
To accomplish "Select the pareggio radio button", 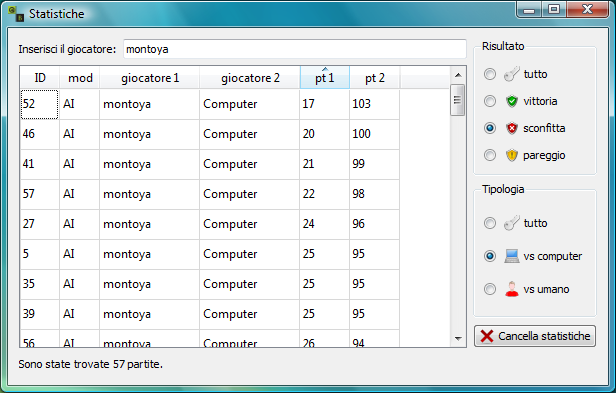I will (490, 155).
